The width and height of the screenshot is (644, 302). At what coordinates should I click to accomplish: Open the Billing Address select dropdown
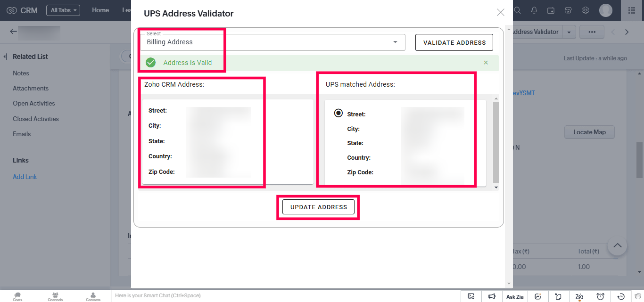pos(272,42)
